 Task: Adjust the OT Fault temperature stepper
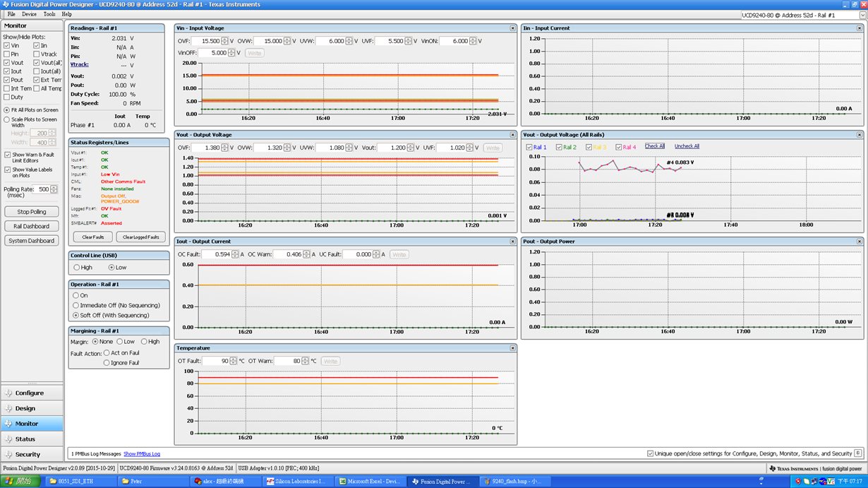coord(234,361)
